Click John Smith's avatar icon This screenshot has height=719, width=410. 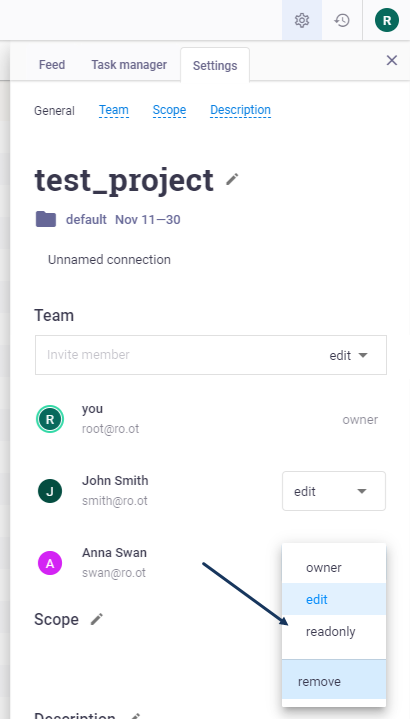(x=50, y=491)
